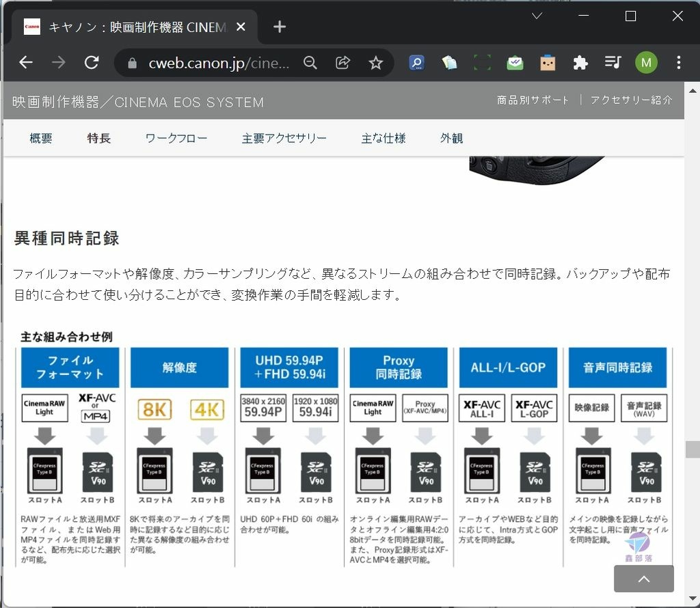Viewport: 700px width, 608px height.
Task: Open the media control playlist icon
Action: point(613,62)
